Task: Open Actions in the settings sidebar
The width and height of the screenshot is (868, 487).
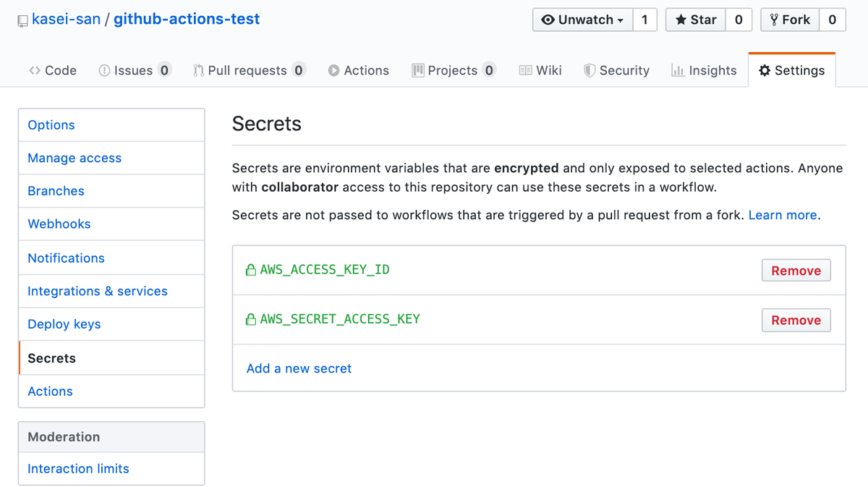Action: click(111, 391)
